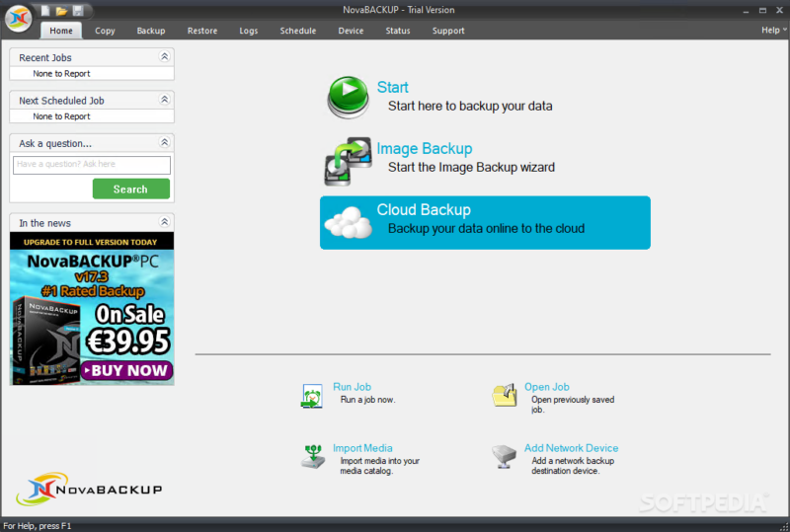The width and height of the screenshot is (790, 532).
Task: Open the Restore tab
Action: click(202, 31)
